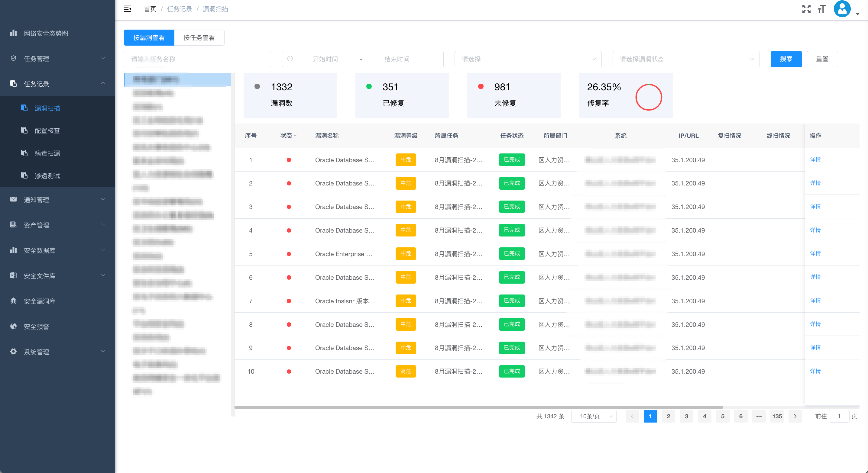Open 渗透测试 in the sidebar

pyautogui.click(x=47, y=176)
